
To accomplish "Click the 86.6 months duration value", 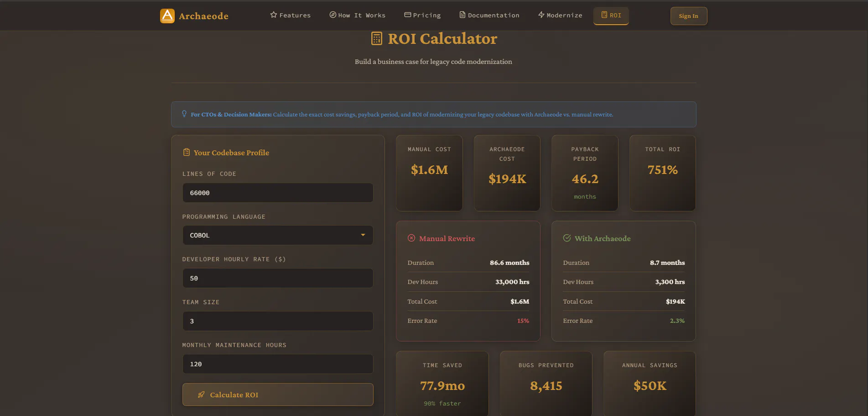I will click(509, 263).
